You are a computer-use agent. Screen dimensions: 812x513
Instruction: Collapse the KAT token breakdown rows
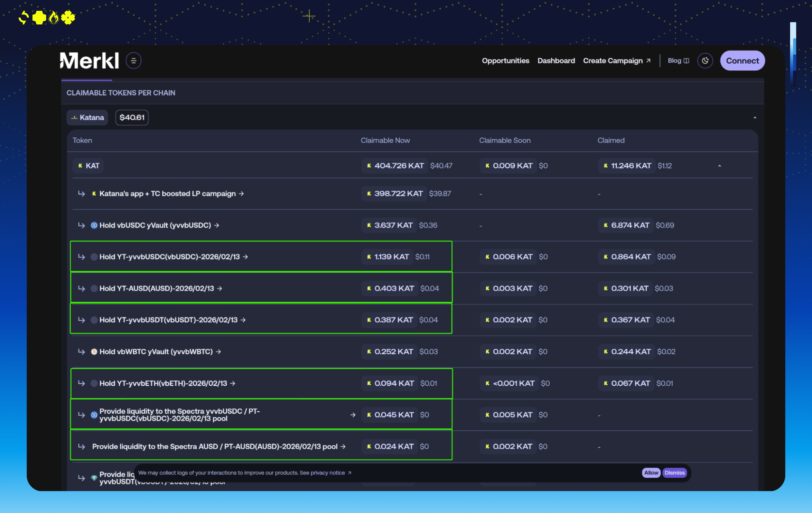(x=719, y=166)
